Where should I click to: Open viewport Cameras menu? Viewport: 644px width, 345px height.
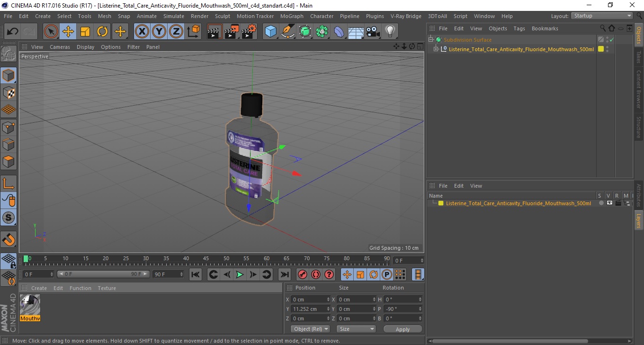point(60,47)
